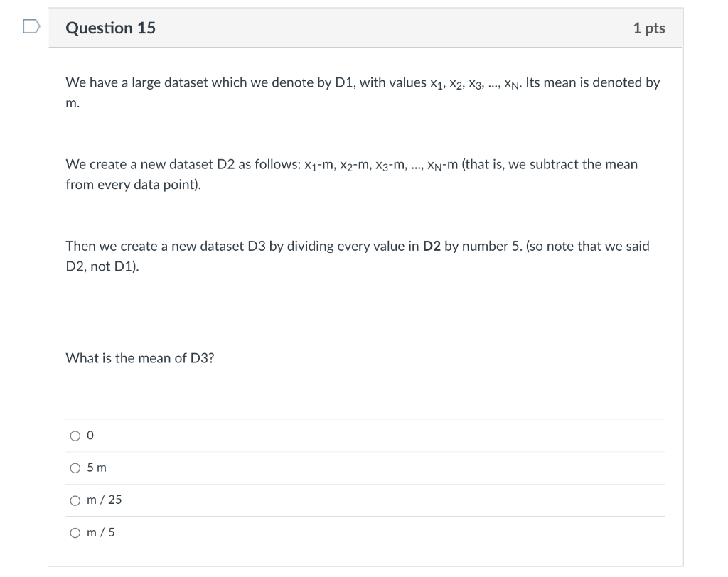Flag Question 15 using the bookmark pin icon
The width and height of the screenshot is (728, 577).
[x=30, y=26]
